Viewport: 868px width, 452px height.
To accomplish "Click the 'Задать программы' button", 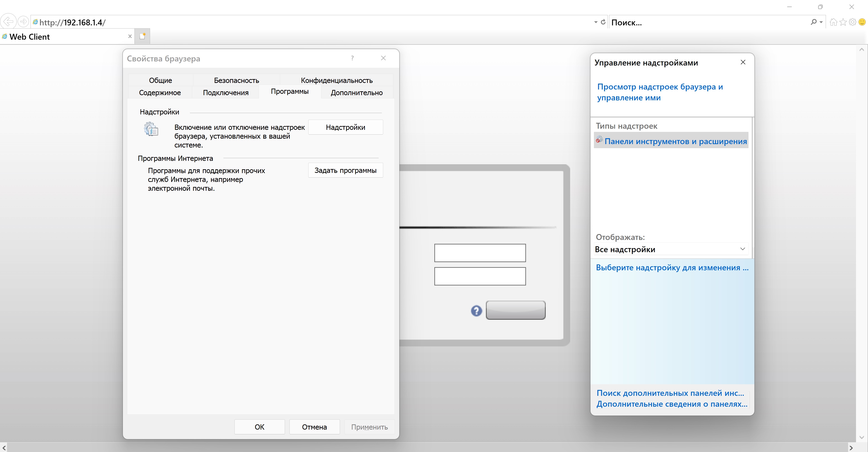I will pyautogui.click(x=345, y=170).
